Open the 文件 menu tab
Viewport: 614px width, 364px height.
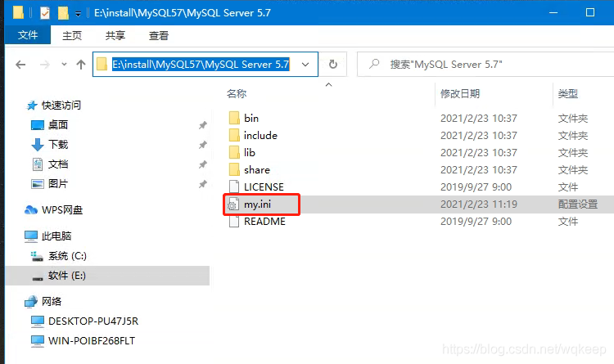[28, 35]
